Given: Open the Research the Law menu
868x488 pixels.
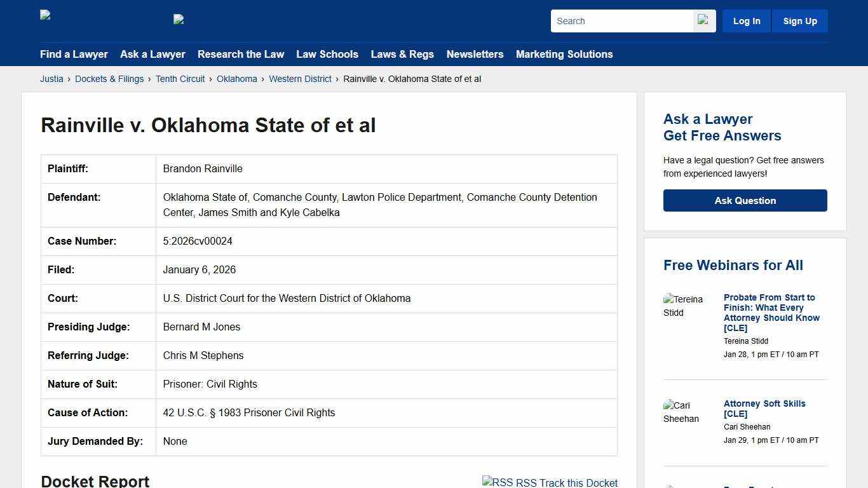Looking at the screenshot, I should (241, 55).
